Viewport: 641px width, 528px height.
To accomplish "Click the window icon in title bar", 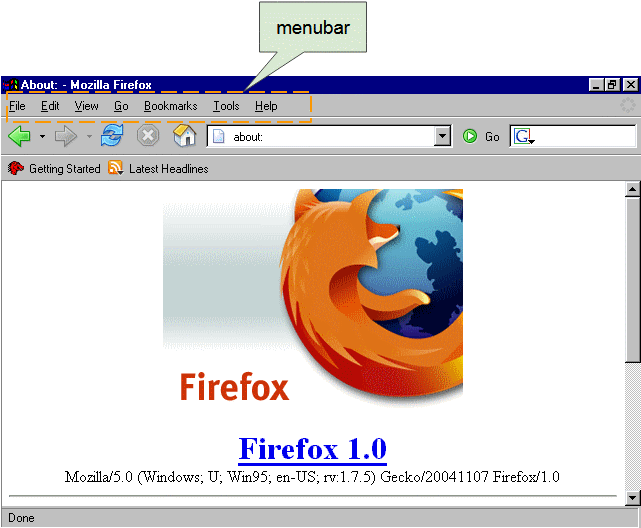I will point(11,85).
